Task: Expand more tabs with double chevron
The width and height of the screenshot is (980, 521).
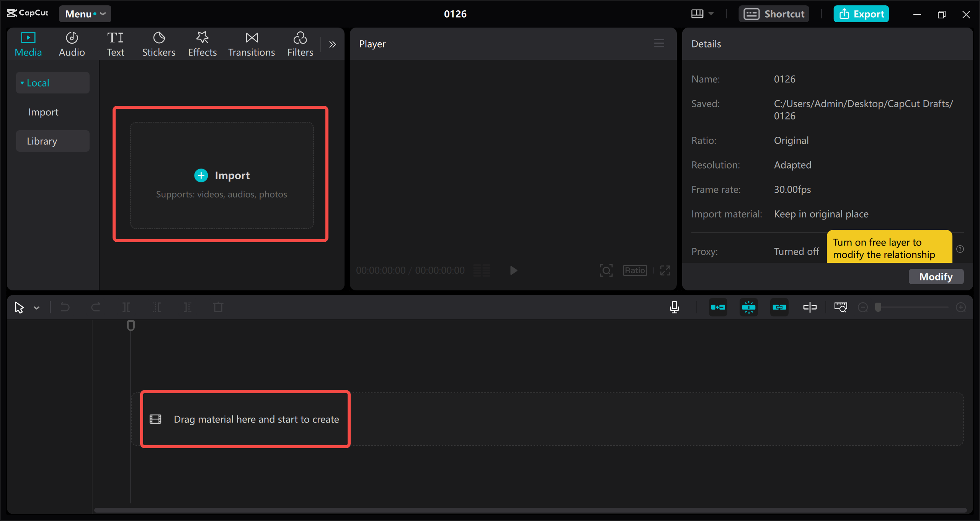Action: coord(332,44)
